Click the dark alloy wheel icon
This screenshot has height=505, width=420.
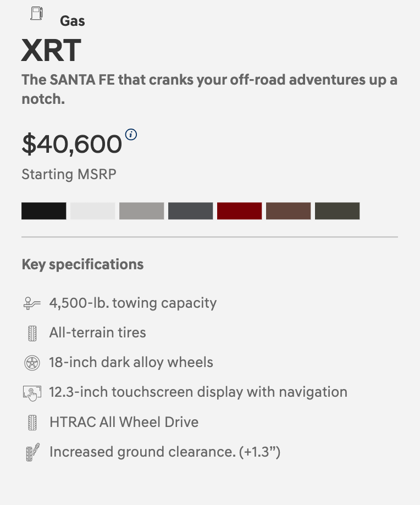pyautogui.click(x=32, y=363)
